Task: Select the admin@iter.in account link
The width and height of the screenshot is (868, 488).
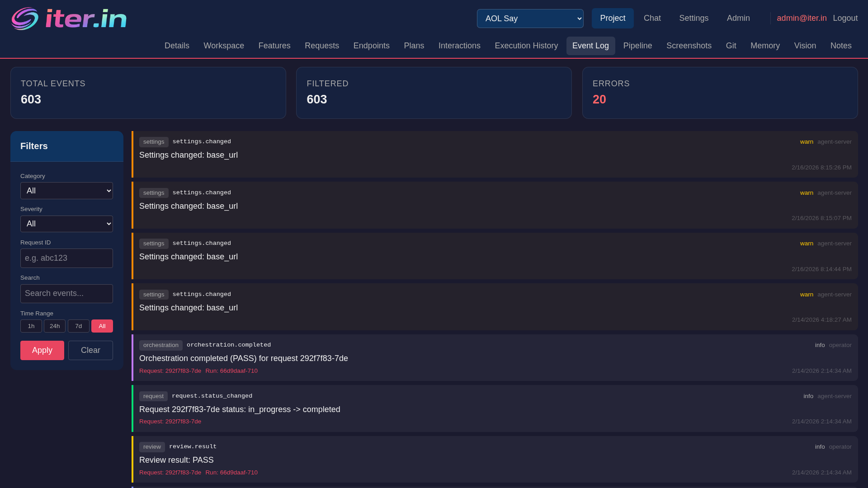Action: 802,18
